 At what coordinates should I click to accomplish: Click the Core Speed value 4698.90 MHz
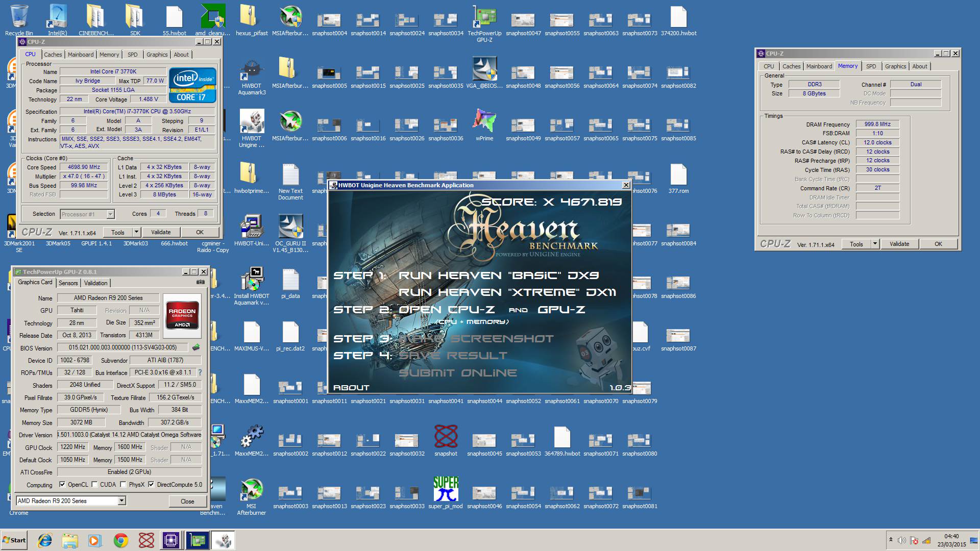[x=84, y=167]
